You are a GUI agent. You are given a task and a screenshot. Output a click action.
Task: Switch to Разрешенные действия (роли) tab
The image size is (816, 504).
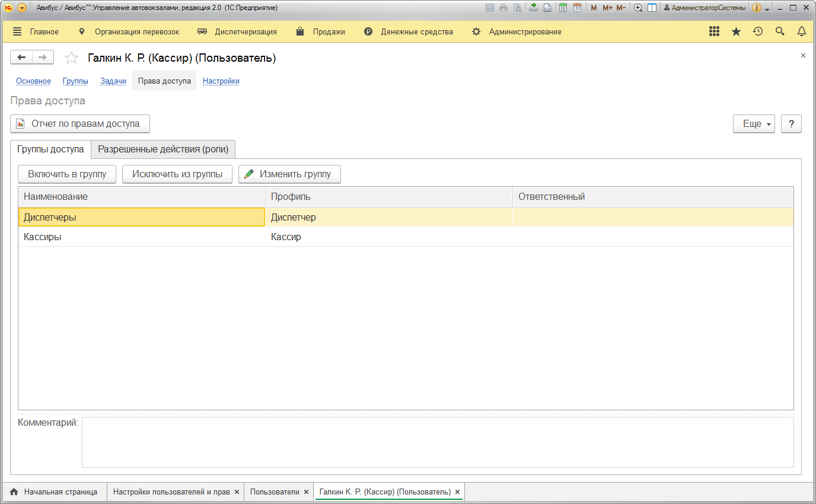163,149
